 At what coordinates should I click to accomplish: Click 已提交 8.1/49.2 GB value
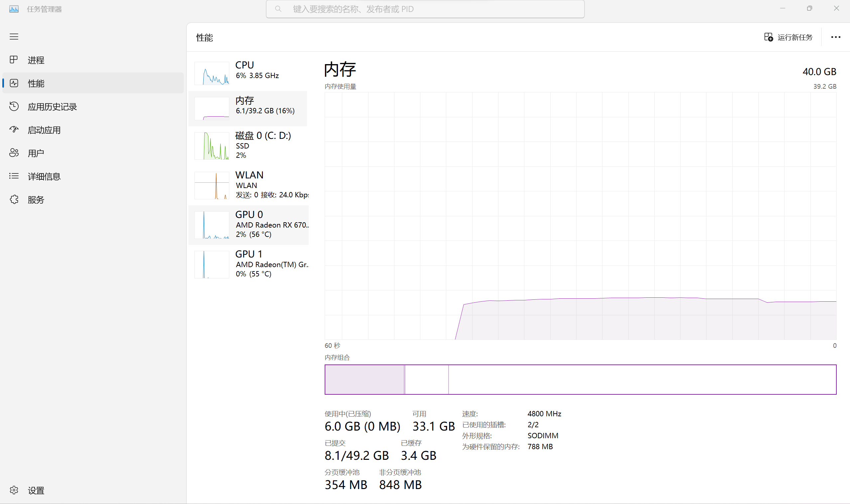click(x=357, y=455)
